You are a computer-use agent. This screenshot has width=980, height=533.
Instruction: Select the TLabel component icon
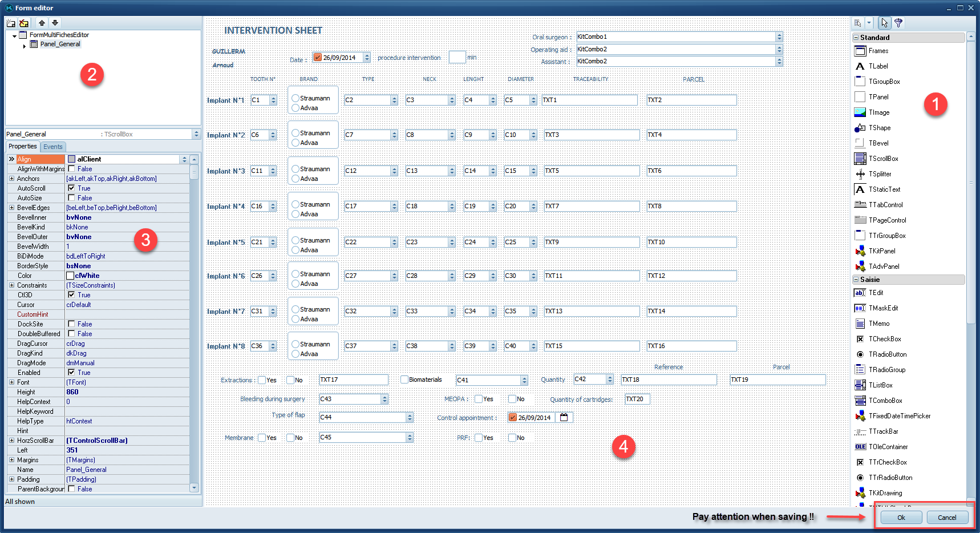click(860, 66)
